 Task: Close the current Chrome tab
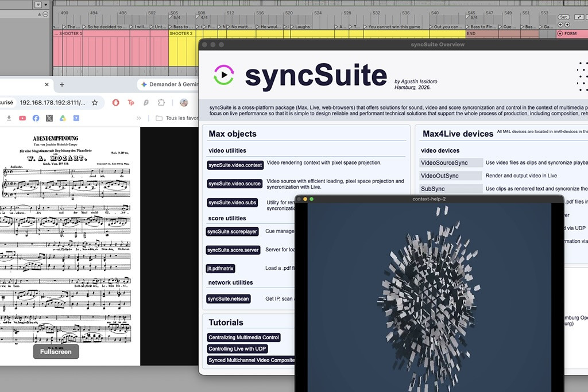point(47,85)
